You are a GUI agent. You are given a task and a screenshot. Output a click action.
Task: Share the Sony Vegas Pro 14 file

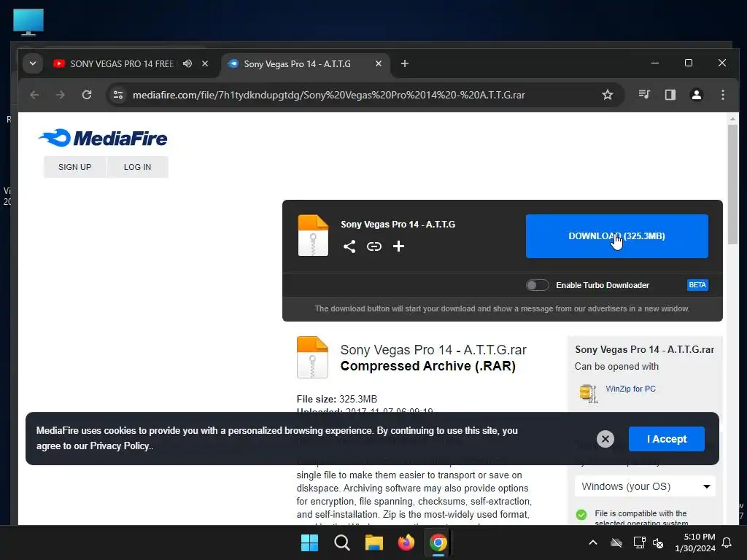(x=349, y=246)
